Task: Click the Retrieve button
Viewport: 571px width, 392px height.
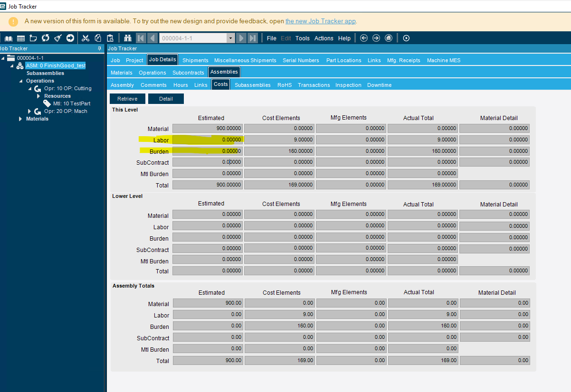Action: [x=127, y=99]
